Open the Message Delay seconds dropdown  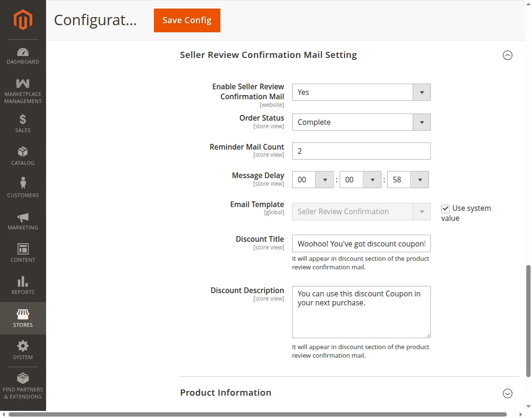408,180
